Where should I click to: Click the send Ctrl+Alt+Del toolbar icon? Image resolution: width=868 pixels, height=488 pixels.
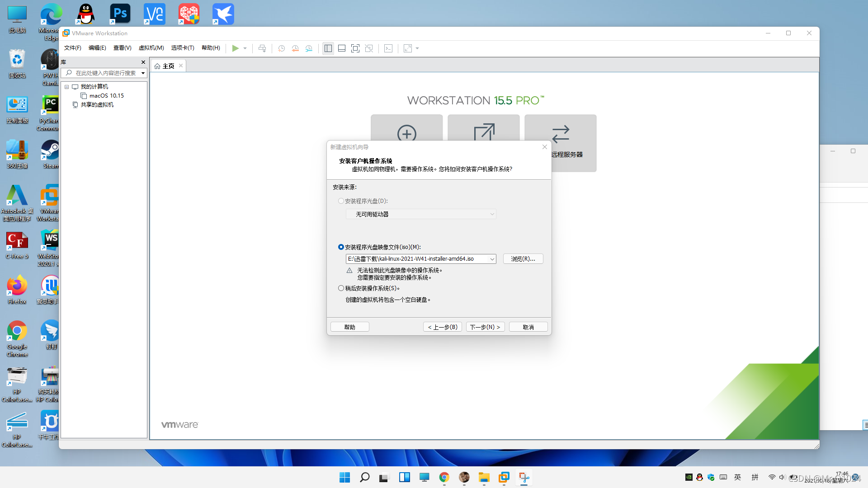point(262,48)
